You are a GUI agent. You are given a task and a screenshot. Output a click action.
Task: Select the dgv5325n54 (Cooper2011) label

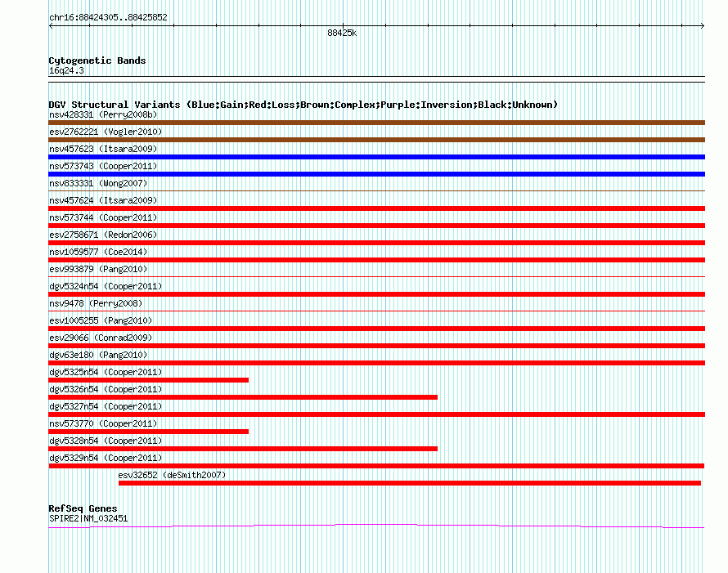(106, 372)
